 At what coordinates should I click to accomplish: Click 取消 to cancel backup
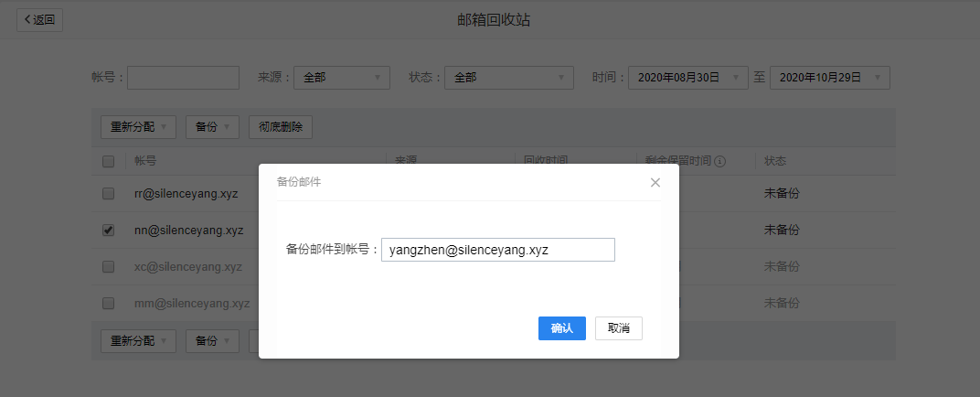pyautogui.click(x=619, y=328)
